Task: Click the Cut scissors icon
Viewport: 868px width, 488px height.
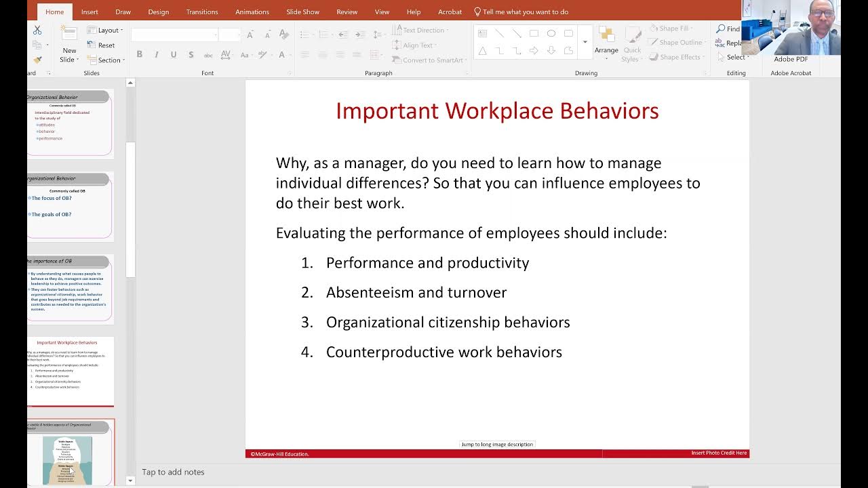Action: [x=37, y=30]
